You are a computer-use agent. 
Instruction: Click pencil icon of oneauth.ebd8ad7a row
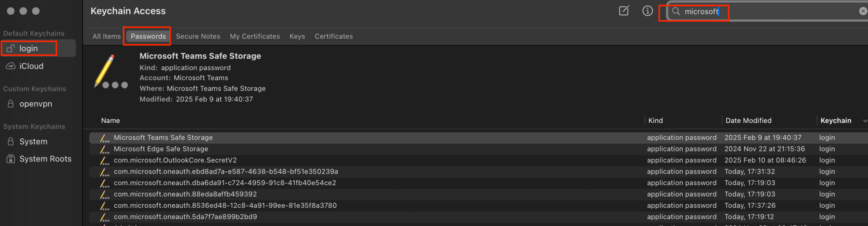[x=105, y=172]
